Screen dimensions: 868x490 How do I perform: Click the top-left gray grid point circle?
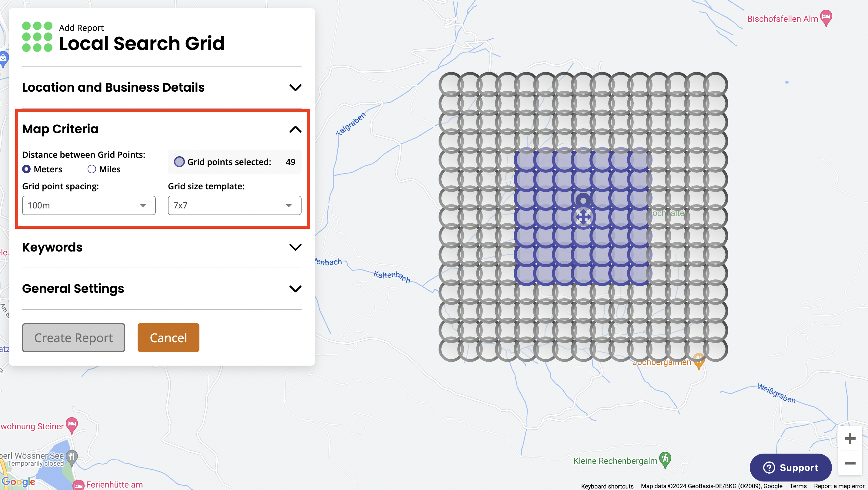450,84
